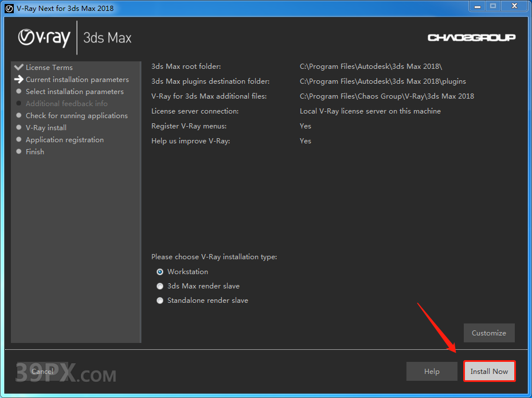Select V-Ray install step
Image resolution: width=532 pixels, height=398 pixels.
[46, 127]
